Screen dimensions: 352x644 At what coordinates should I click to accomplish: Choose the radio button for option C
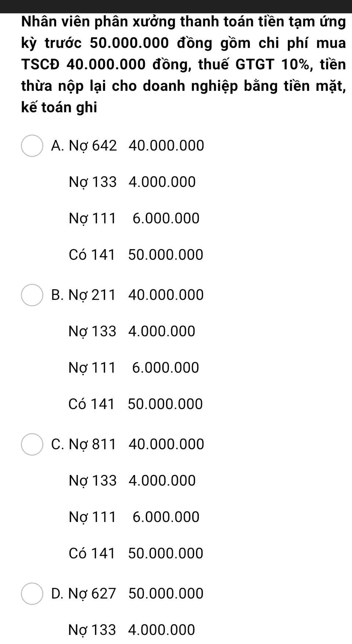click(32, 444)
